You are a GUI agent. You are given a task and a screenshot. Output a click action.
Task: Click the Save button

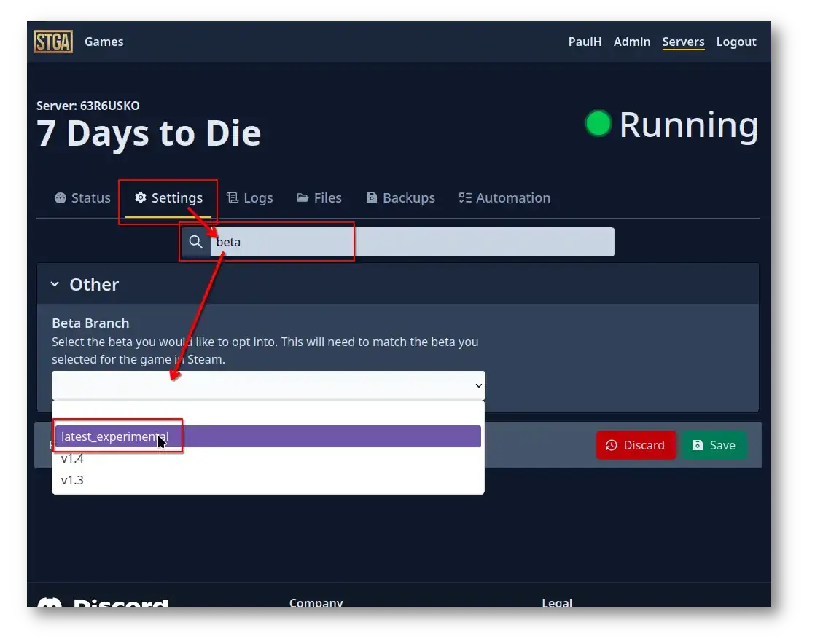[714, 445]
